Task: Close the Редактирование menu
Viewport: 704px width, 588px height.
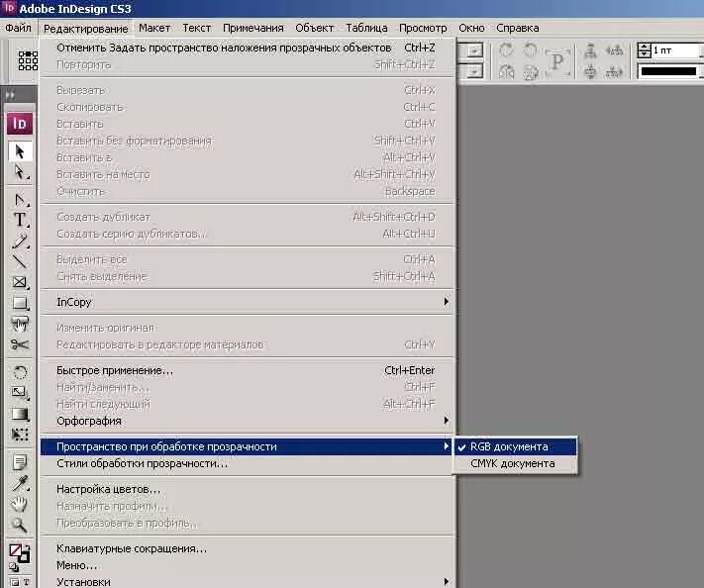Action: click(86, 29)
